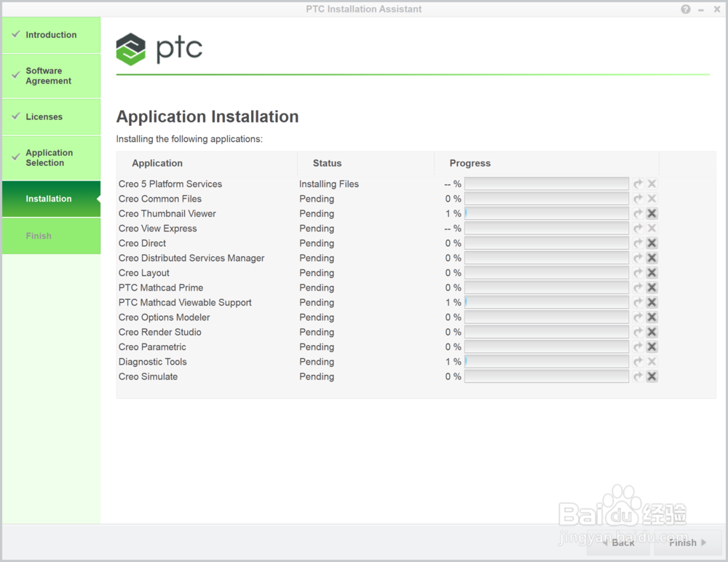This screenshot has width=728, height=562.
Task: Click retry arrow for Creo Direct
Action: [x=638, y=243]
